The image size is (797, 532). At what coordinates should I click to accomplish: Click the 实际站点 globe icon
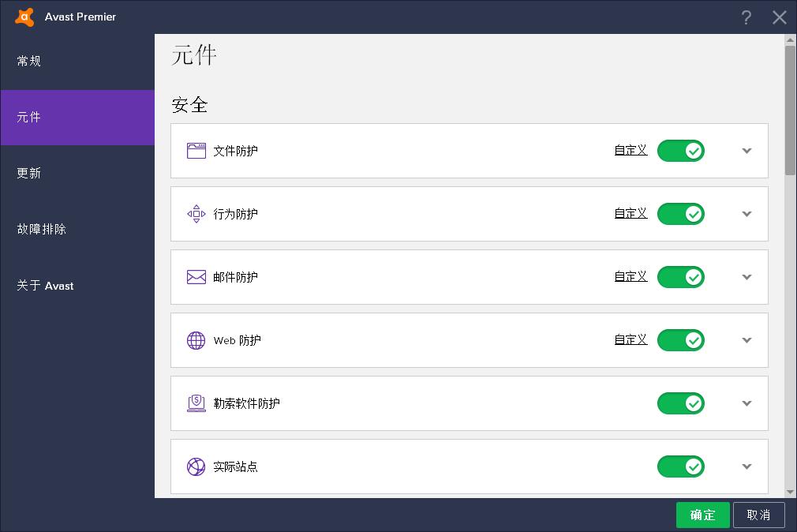point(196,466)
